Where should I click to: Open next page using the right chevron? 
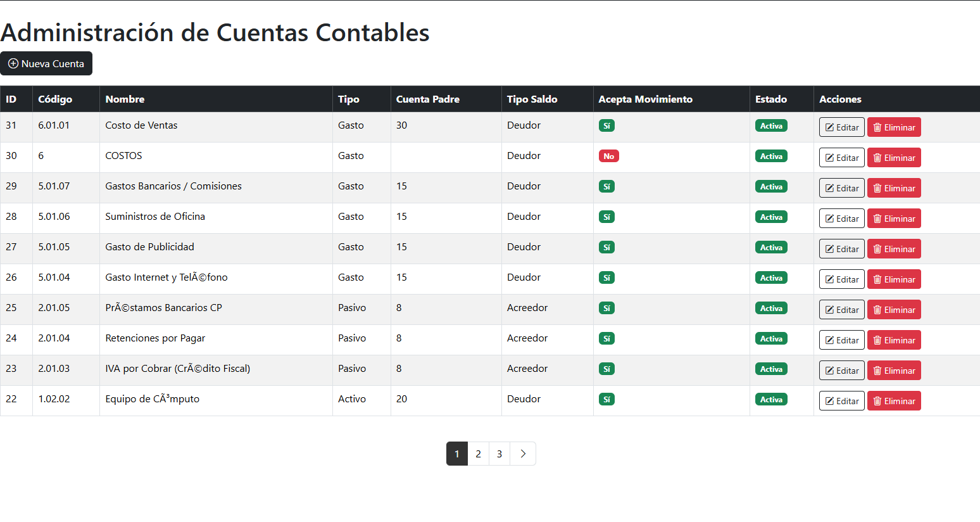pyautogui.click(x=522, y=454)
